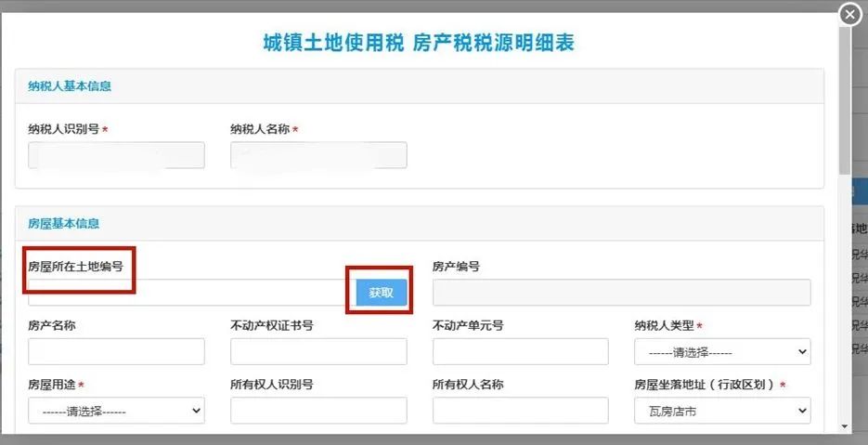Close the dialog with the X icon
This screenshot has width=868, height=445.
849,15
